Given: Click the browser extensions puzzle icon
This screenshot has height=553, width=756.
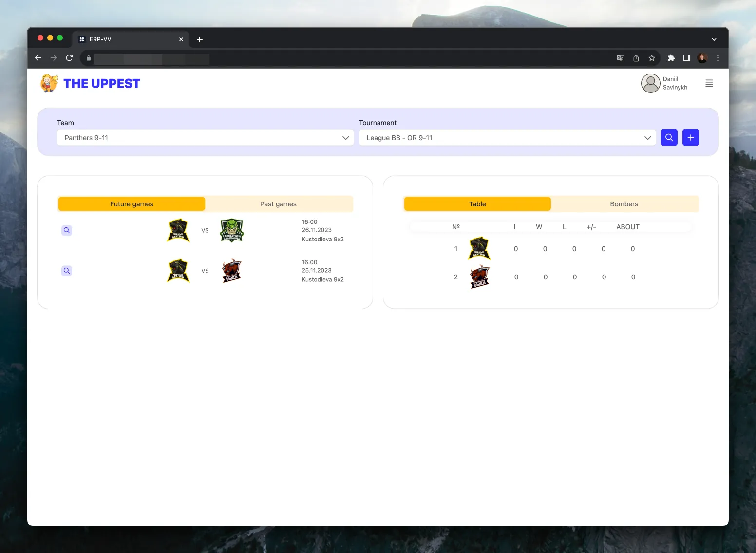Looking at the screenshot, I should point(671,58).
